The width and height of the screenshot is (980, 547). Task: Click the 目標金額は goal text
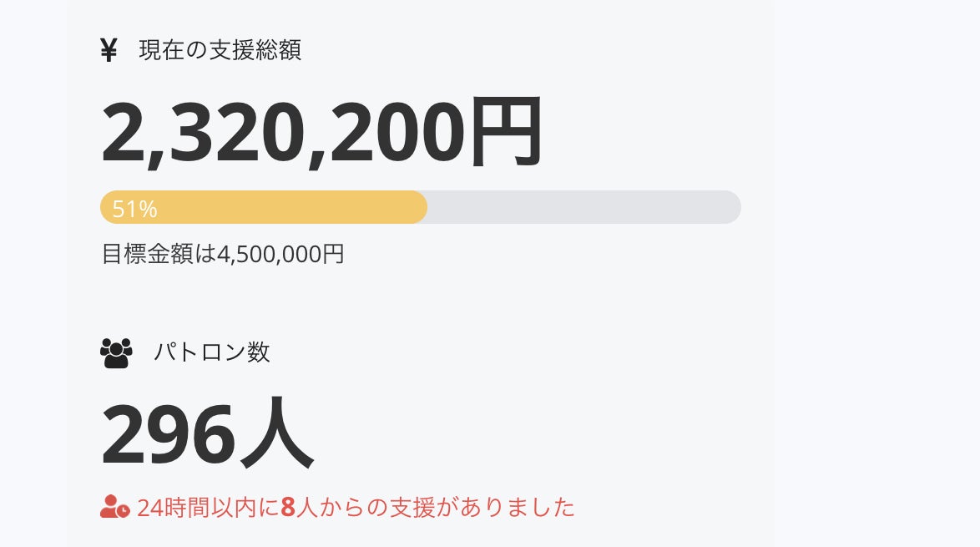(159, 254)
